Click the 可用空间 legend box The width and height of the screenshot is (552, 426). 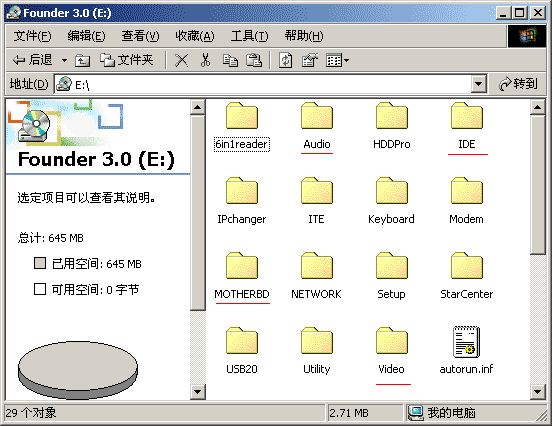pos(40,289)
